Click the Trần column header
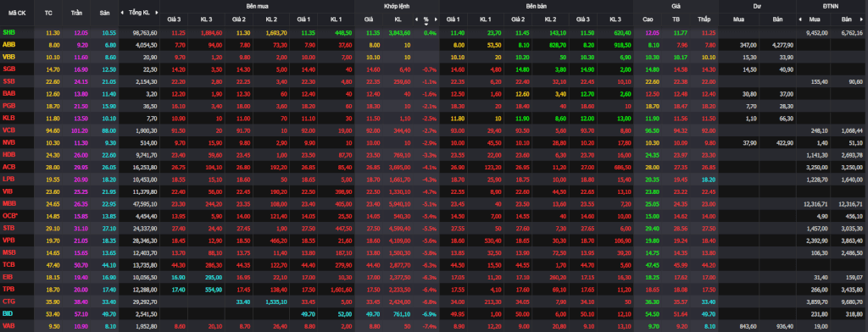Image resolution: width=868 pixels, height=332 pixels. (x=75, y=12)
